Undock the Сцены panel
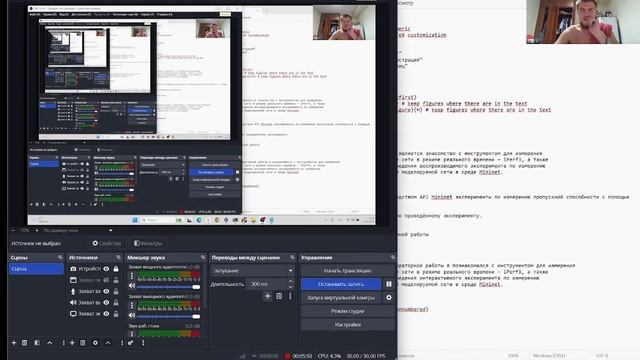Image resolution: width=640 pixels, height=360 pixels. click(60, 258)
